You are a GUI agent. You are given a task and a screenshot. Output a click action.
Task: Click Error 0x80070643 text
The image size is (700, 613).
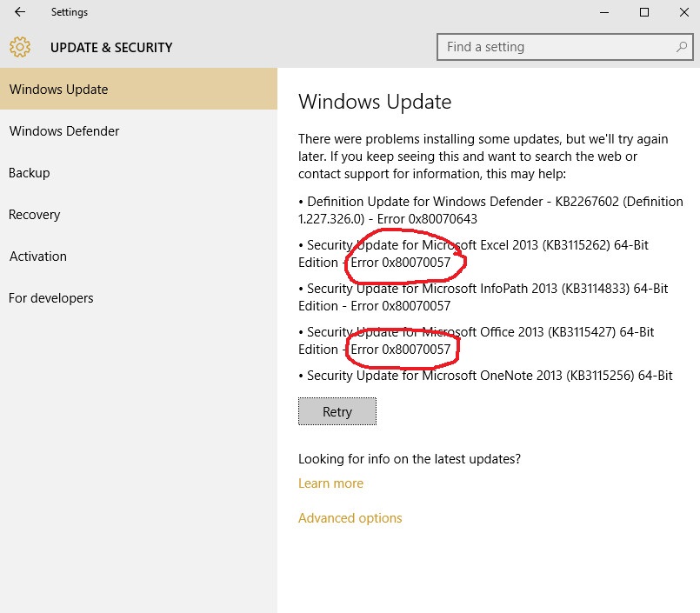click(x=427, y=219)
